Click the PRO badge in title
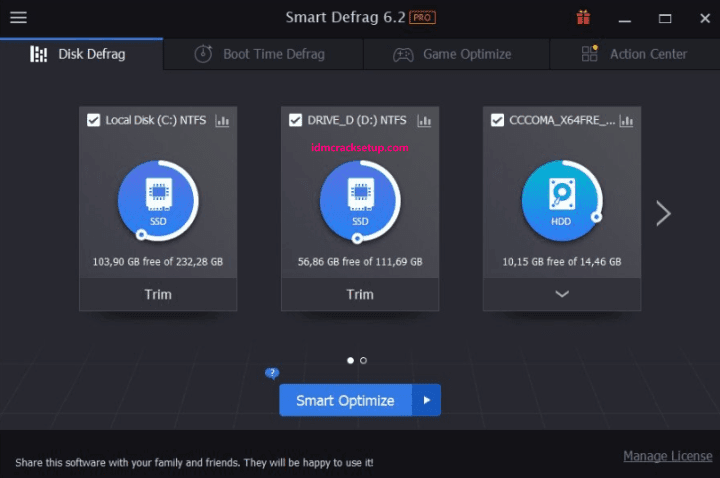The width and height of the screenshot is (720, 478). coord(422,17)
